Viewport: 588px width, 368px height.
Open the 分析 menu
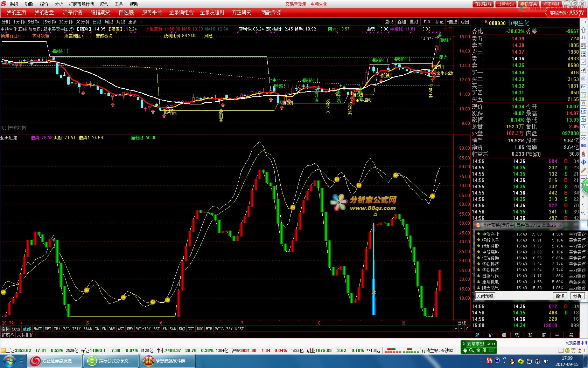[x=59, y=4]
